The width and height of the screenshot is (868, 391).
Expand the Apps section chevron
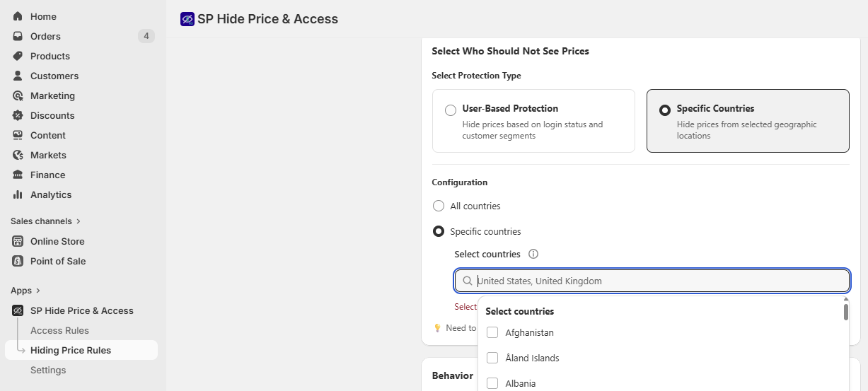point(38,291)
